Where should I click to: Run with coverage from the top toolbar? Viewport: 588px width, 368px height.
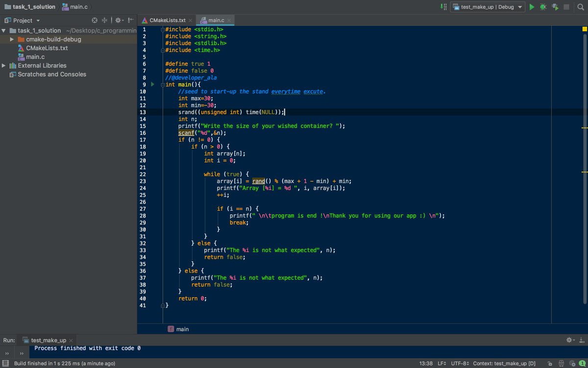click(555, 7)
